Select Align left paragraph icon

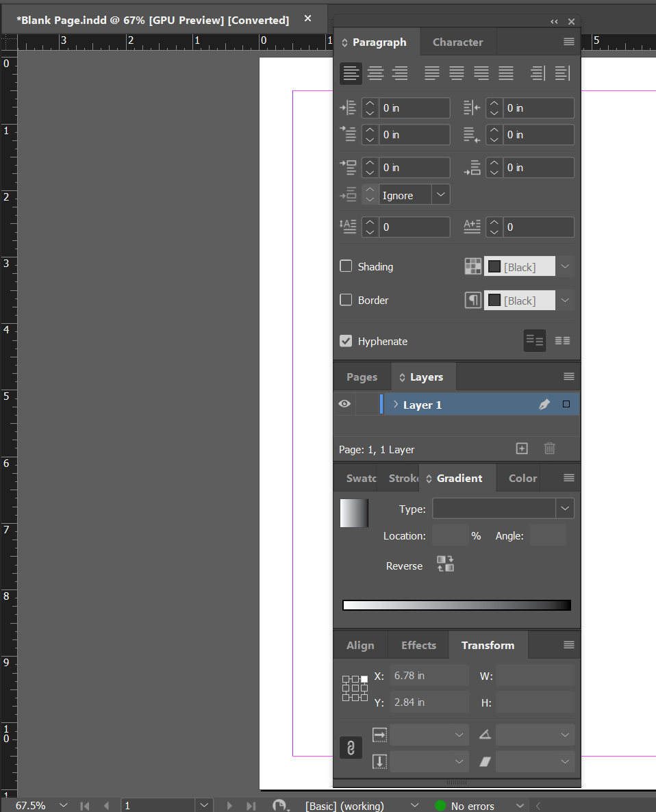tap(351, 73)
